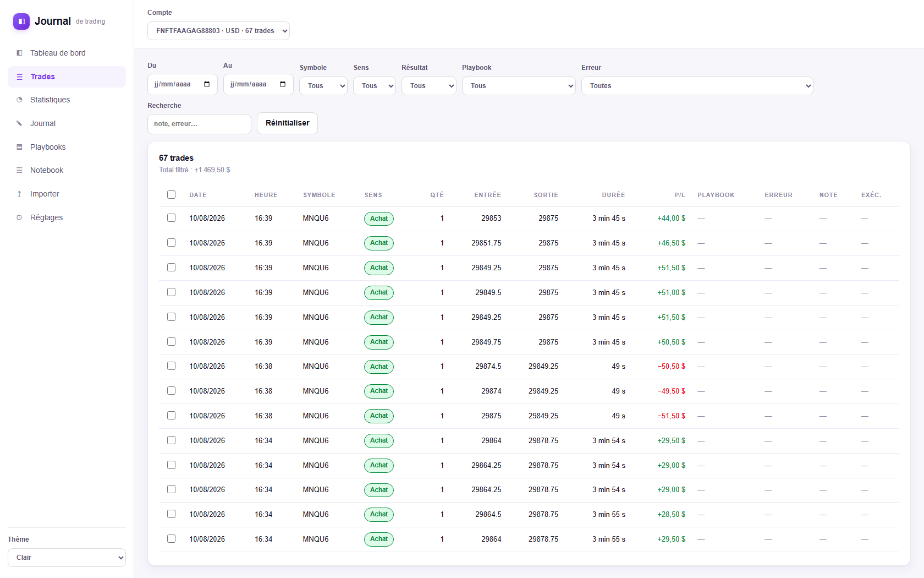The height and width of the screenshot is (578, 924).
Task: Check the trade with P/L +50,50 $
Action: [171, 342]
